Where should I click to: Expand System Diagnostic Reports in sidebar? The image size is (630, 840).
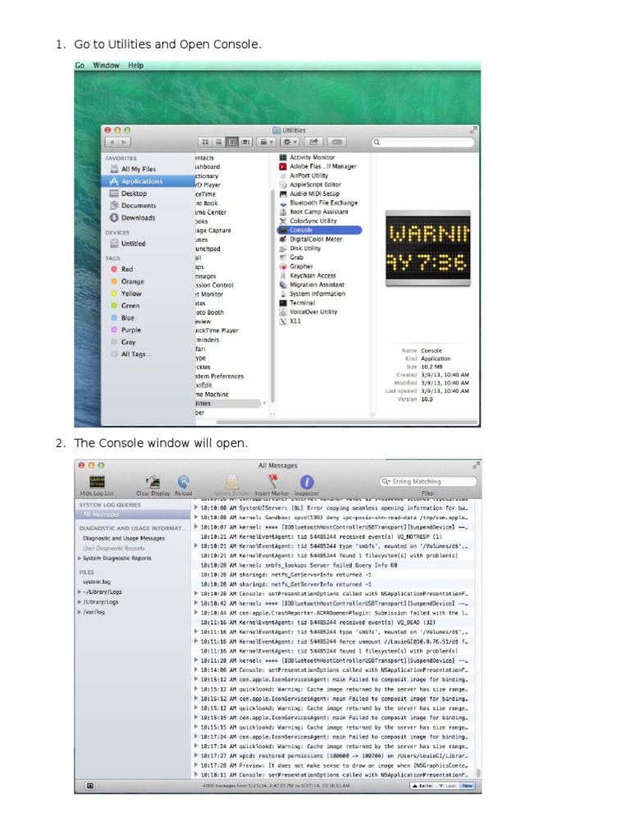point(80,558)
